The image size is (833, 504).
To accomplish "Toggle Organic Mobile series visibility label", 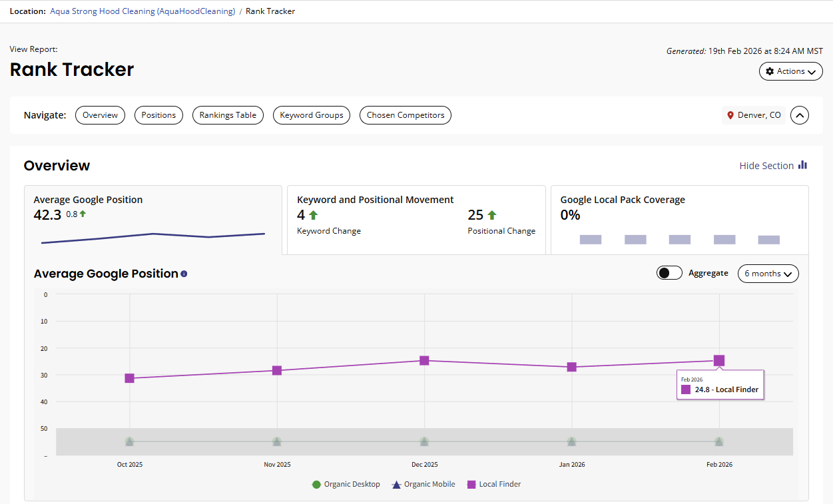I will [x=429, y=485].
